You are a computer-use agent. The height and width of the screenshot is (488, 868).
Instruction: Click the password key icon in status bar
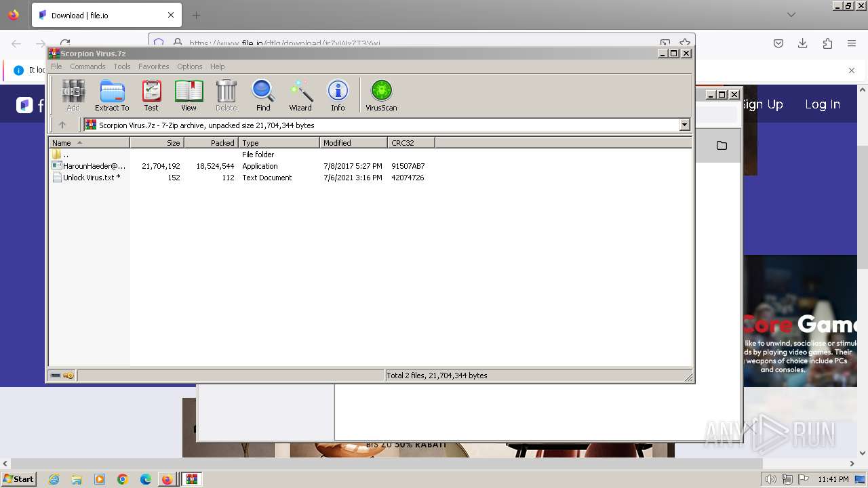(x=68, y=375)
